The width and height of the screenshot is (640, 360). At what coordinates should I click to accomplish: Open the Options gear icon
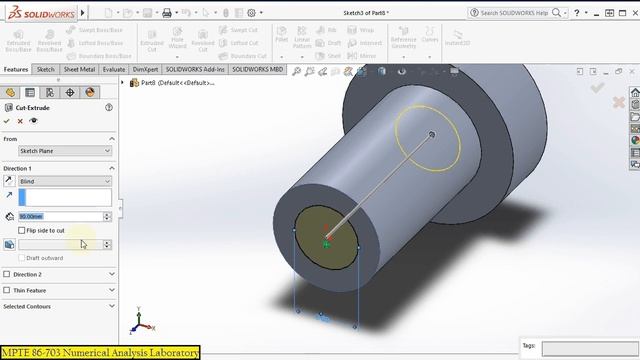[x=251, y=13]
